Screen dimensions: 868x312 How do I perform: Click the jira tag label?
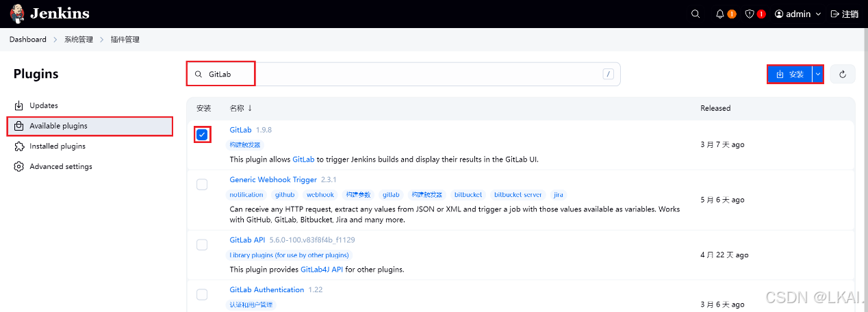(559, 195)
